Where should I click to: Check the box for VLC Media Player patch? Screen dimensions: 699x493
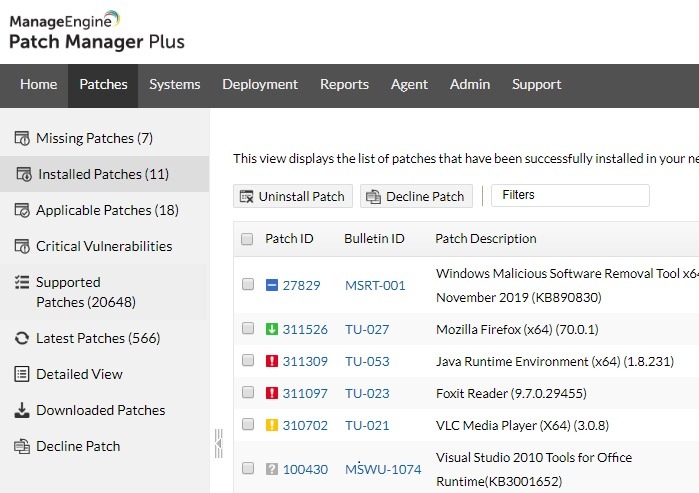tap(248, 425)
